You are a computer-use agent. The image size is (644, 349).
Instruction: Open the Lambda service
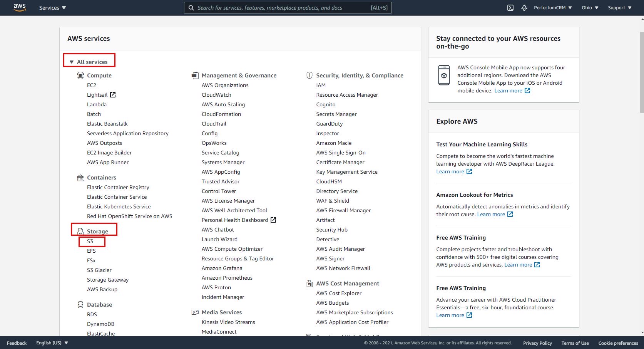coord(97,104)
